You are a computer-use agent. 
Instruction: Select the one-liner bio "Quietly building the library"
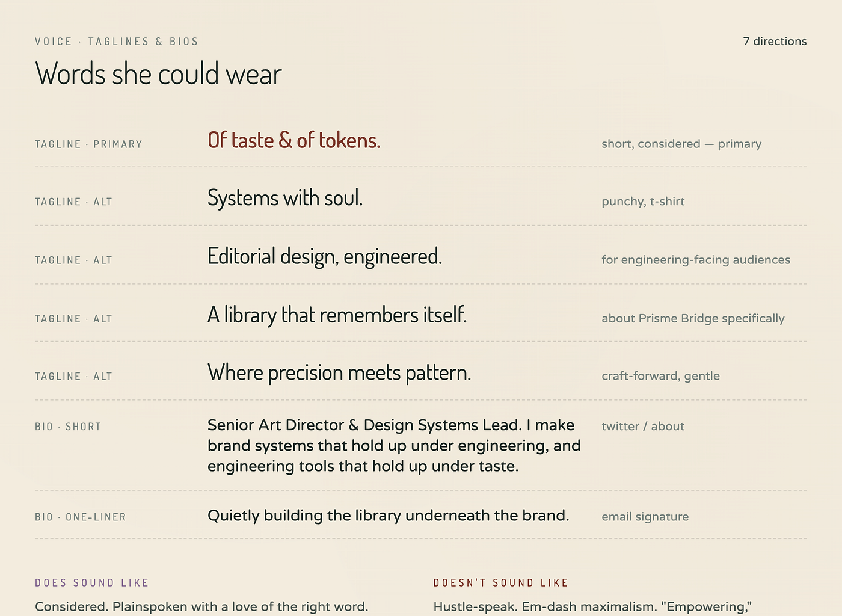tap(389, 516)
